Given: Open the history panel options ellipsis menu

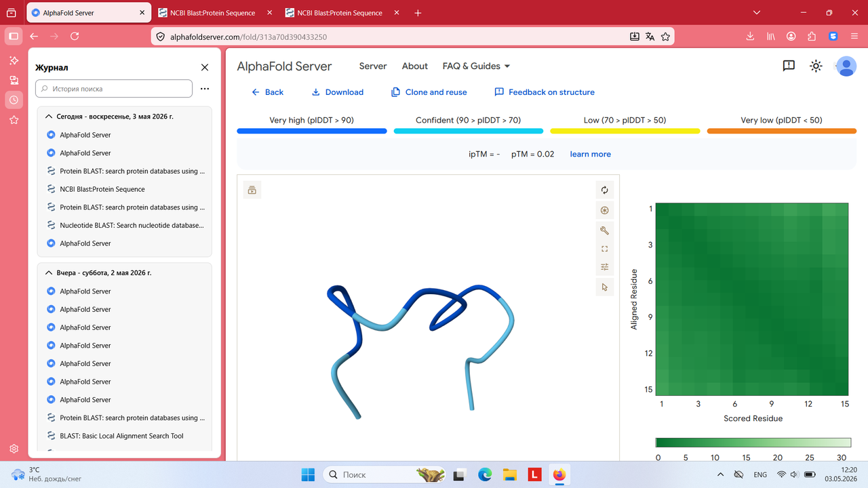Looking at the screenshot, I should tap(205, 89).
